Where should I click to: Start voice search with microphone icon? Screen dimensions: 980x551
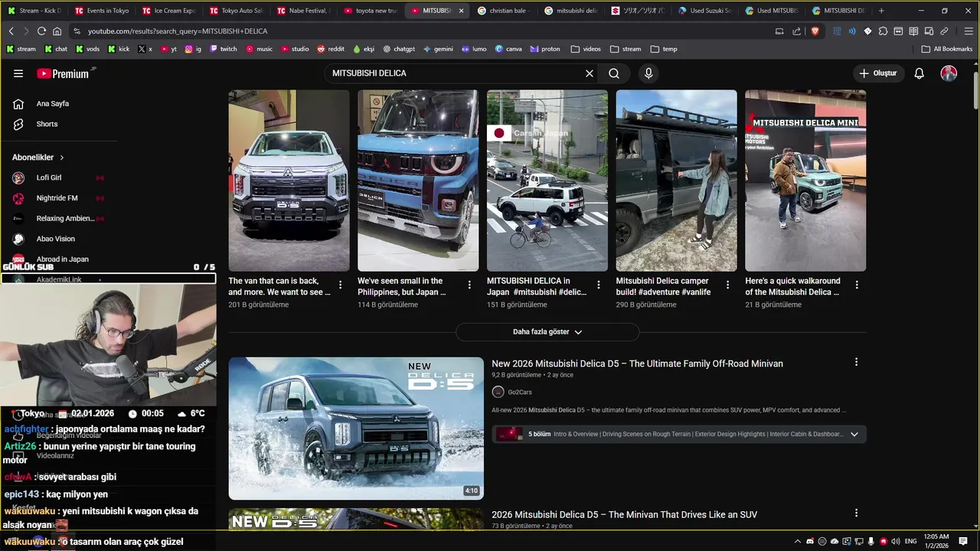click(x=648, y=73)
